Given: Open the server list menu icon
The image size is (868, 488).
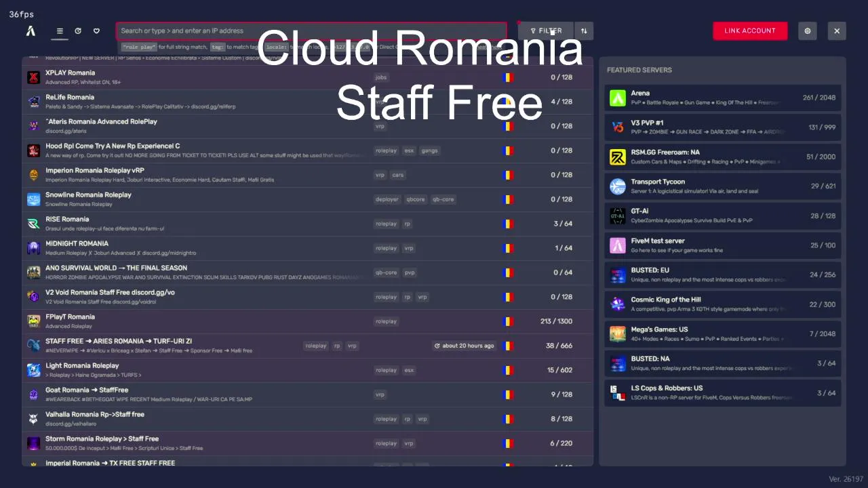Looking at the screenshot, I should click(x=60, y=30).
